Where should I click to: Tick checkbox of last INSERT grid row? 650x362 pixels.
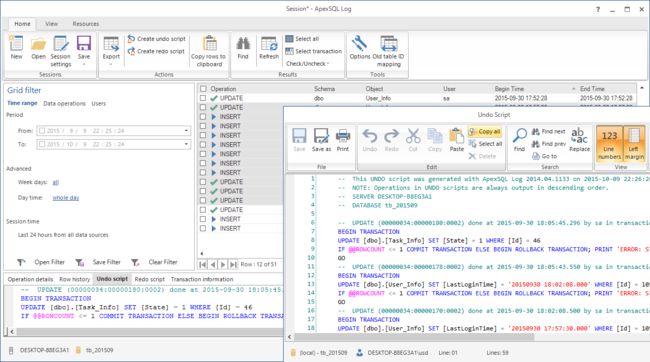203,228
